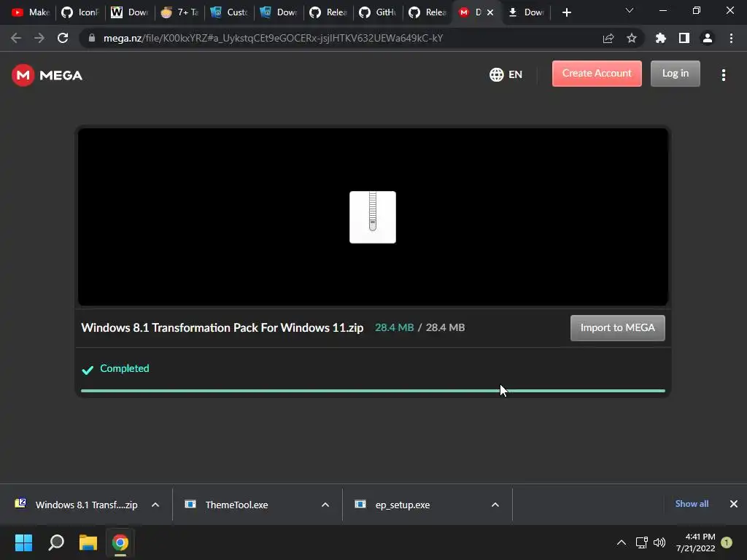
Task: Toggle Chrome side panel icon
Action: [684, 38]
